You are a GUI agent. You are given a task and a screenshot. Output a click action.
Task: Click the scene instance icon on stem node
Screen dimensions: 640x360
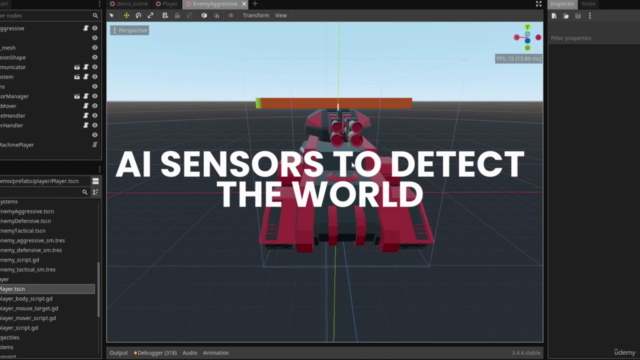pos(77,77)
